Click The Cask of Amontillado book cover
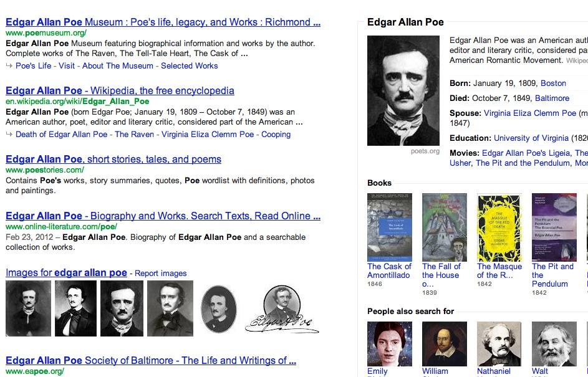The height and width of the screenshot is (377, 588). coord(390,227)
